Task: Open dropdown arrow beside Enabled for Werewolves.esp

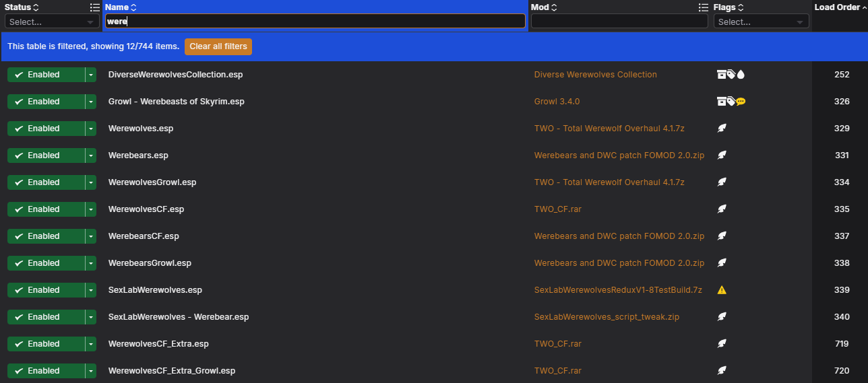Action: 91,129
